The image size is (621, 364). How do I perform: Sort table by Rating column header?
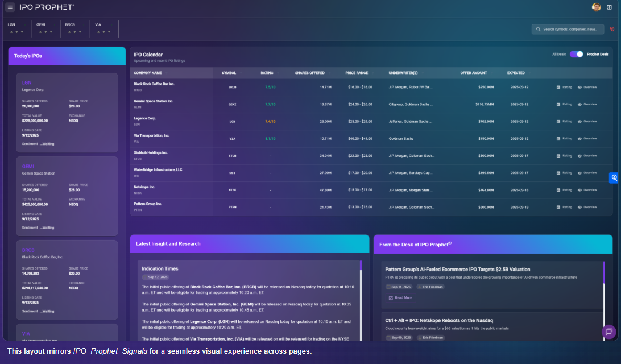[267, 73]
